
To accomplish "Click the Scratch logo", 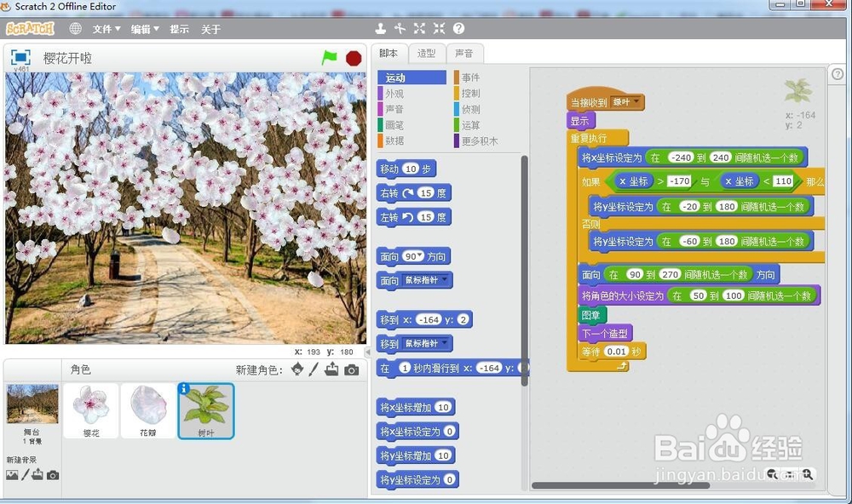I will tap(31, 28).
